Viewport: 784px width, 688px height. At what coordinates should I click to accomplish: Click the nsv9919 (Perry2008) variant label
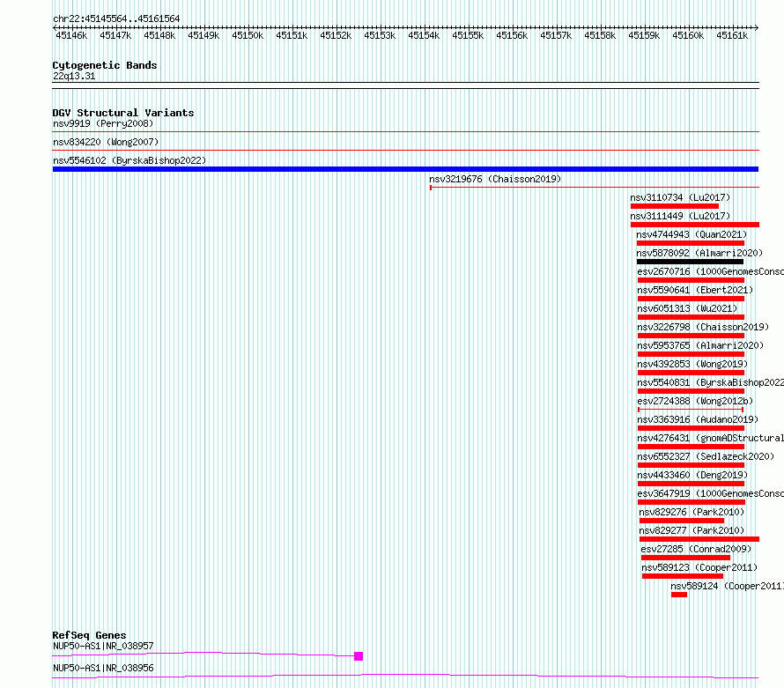103,123
